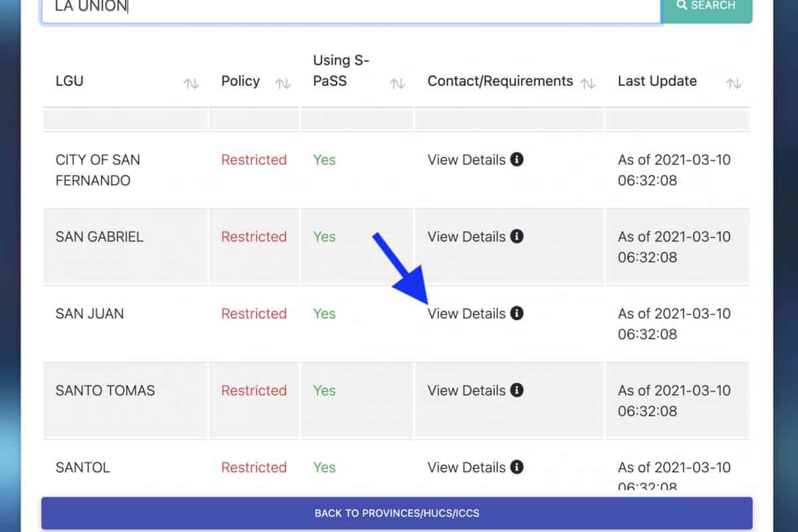Sort table by Policy column arrows

(x=283, y=84)
